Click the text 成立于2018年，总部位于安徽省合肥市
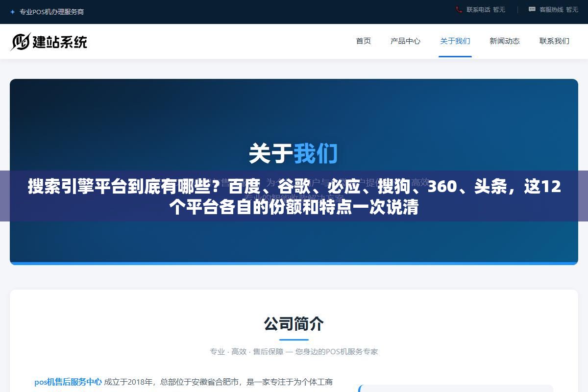588x392 pixels. (171, 382)
